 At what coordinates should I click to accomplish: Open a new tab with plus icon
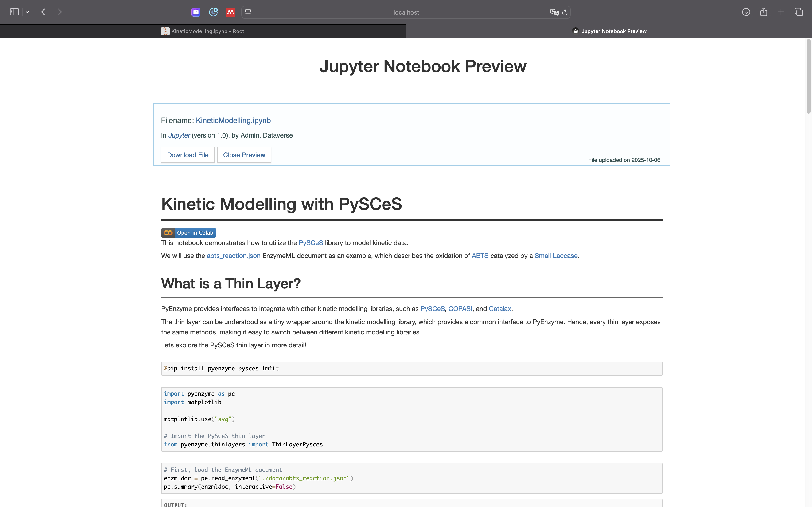pyautogui.click(x=781, y=12)
